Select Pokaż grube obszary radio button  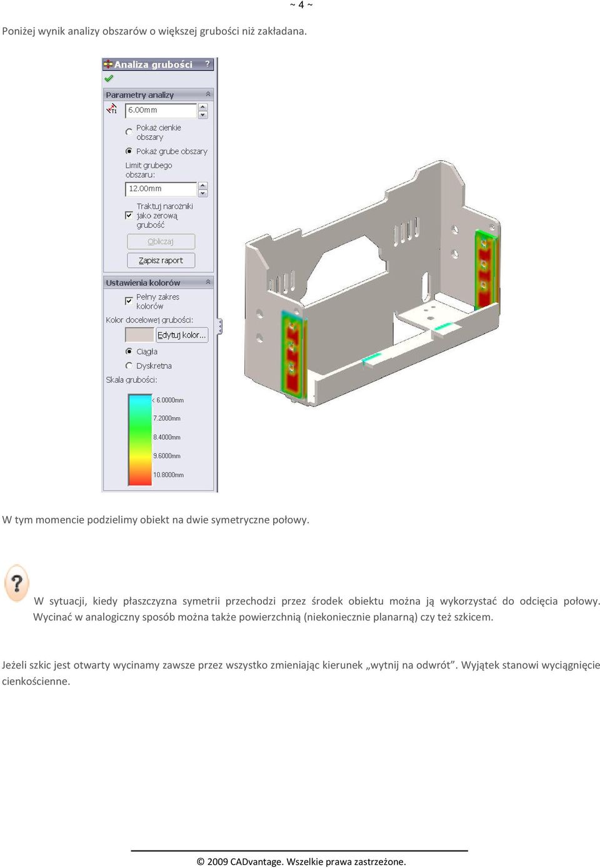[129, 151]
